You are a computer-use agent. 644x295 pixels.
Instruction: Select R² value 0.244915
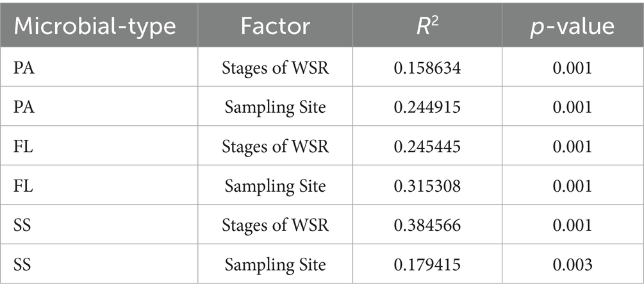427,107
